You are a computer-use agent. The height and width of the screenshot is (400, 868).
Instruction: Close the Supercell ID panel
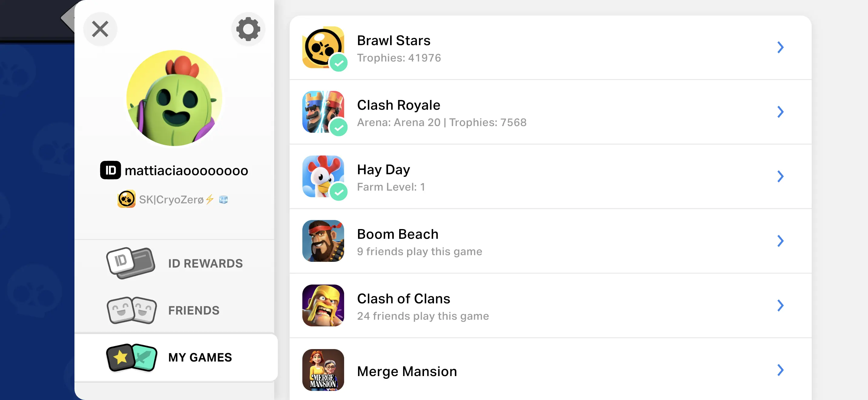tap(100, 29)
